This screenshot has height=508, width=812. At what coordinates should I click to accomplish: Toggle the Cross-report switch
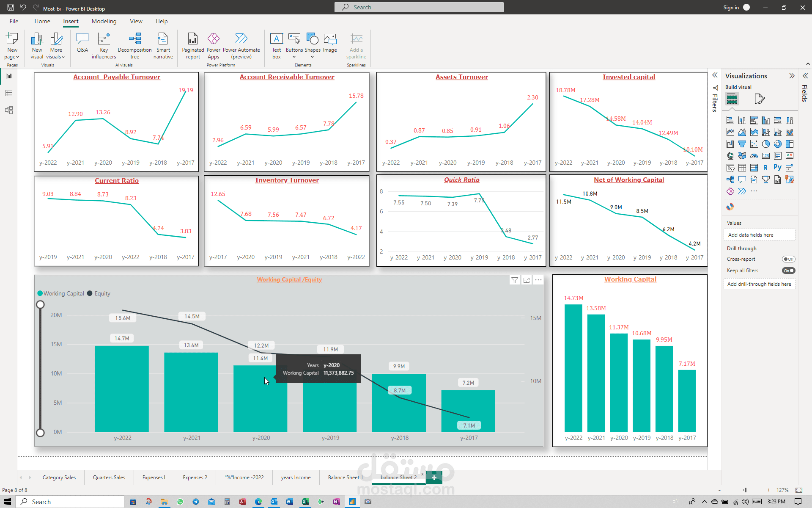pos(788,259)
